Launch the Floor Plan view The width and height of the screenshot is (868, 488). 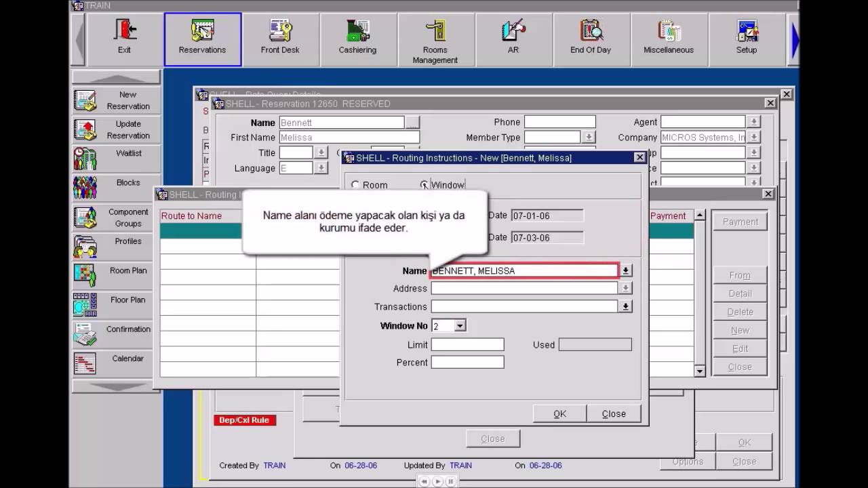pyautogui.click(x=116, y=304)
